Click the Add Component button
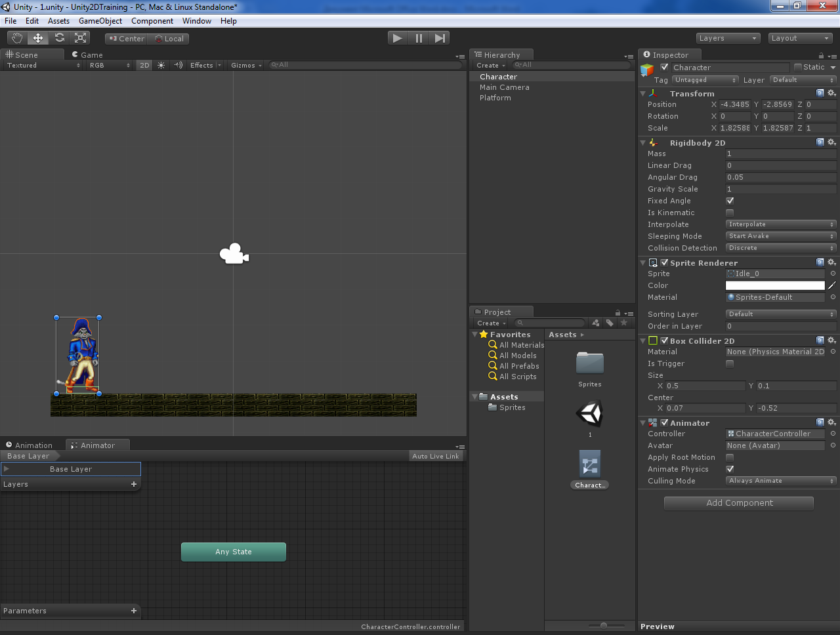The height and width of the screenshot is (635, 840). tap(739, 503)
